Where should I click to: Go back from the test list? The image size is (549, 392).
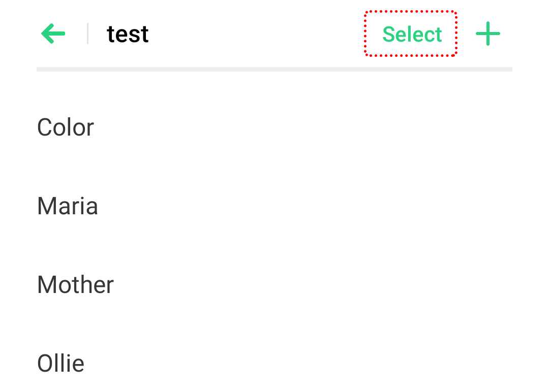[x=53, y=34]
